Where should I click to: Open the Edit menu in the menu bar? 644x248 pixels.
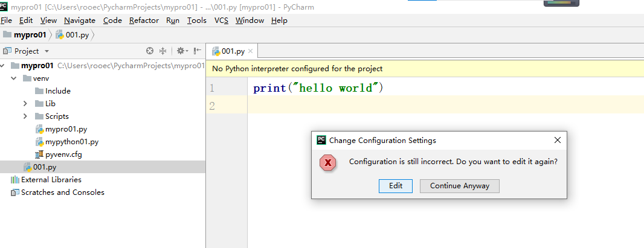tap(26, 21)
